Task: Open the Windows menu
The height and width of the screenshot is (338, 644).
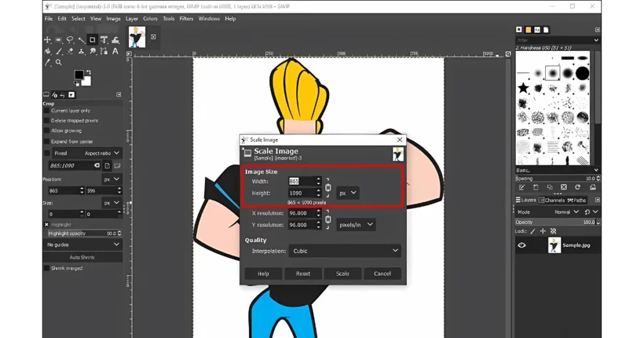Action: 209,18
